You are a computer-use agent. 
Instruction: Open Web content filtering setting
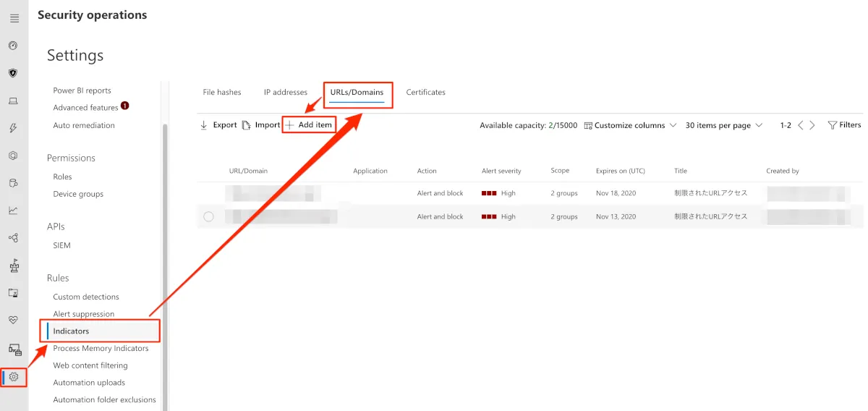(90, 365)
